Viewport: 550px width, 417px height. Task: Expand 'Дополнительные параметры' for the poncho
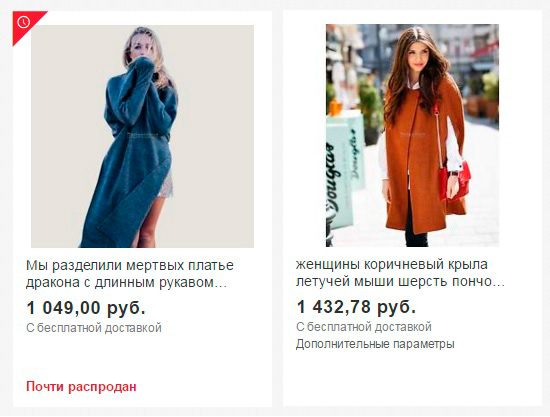coord(375,344)
